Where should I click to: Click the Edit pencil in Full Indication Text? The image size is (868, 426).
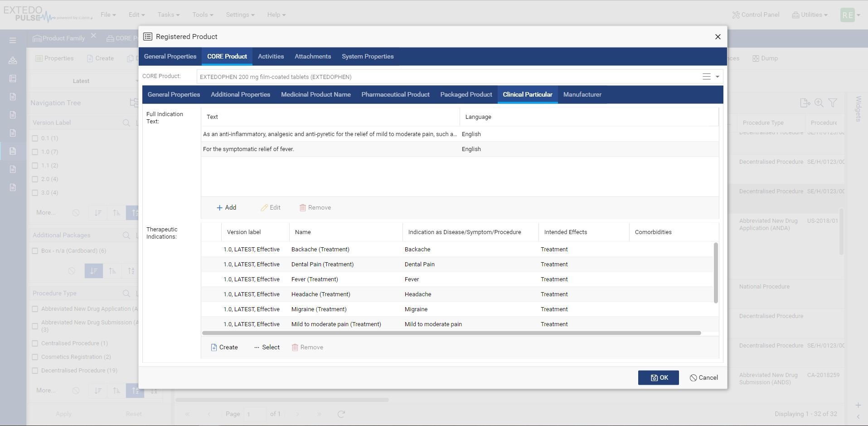(x=271, y=207)
